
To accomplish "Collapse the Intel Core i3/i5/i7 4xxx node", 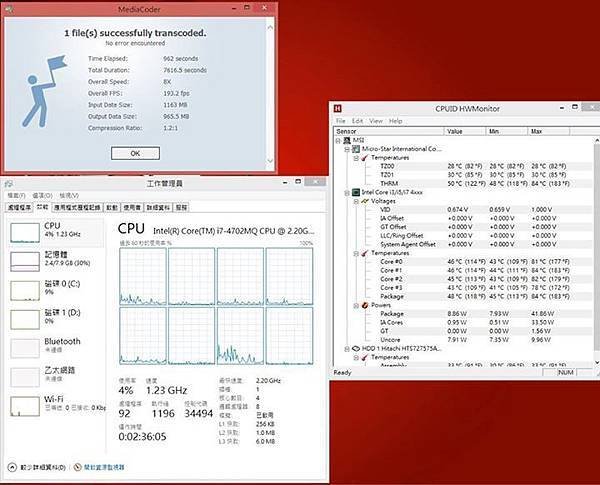I will 347,193.
